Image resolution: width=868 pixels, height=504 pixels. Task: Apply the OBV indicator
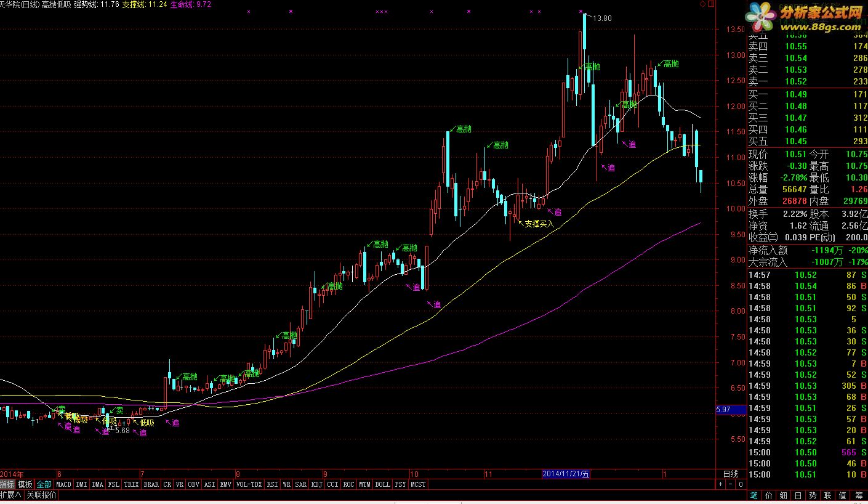(194, 484)
